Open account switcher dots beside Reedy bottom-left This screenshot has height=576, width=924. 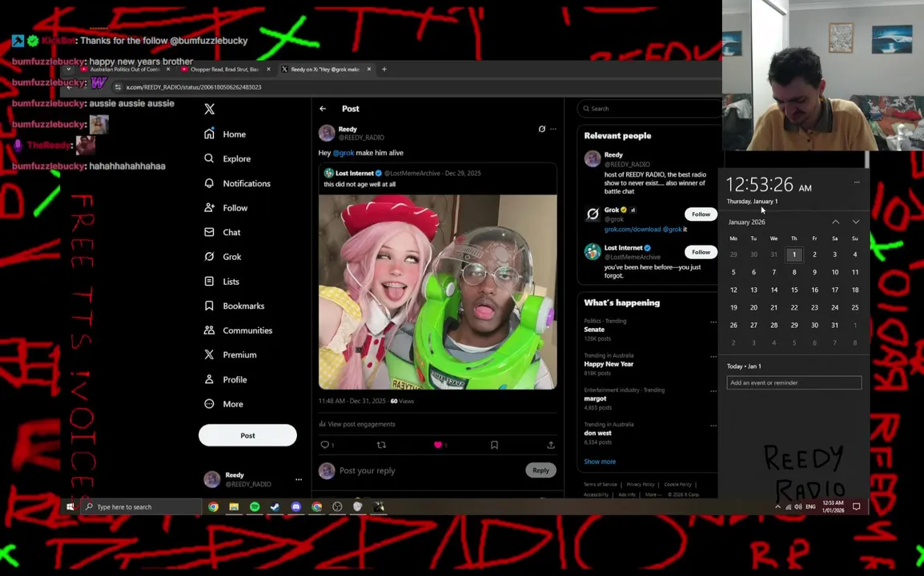(x=299, y=479)
